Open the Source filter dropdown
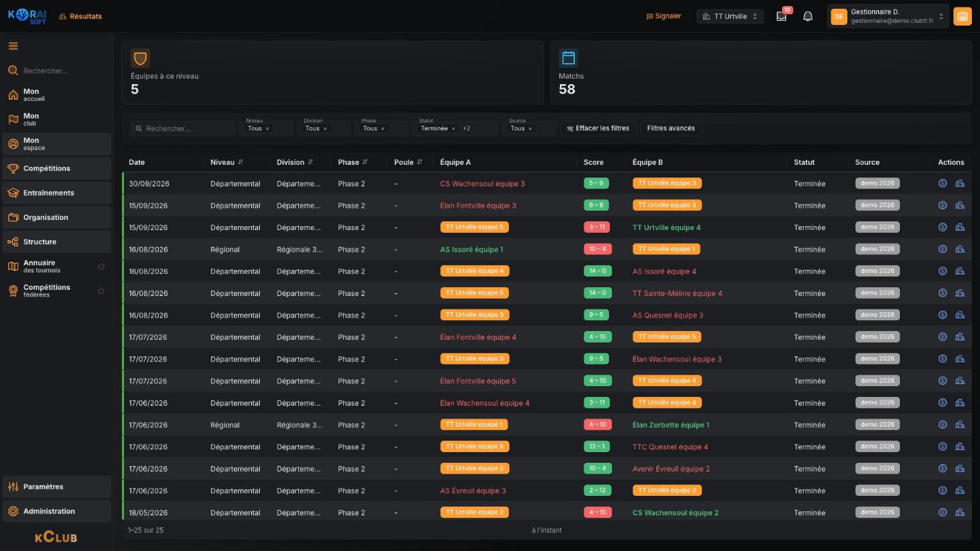This screenshot has width=980, height=551. click(528, 128)
